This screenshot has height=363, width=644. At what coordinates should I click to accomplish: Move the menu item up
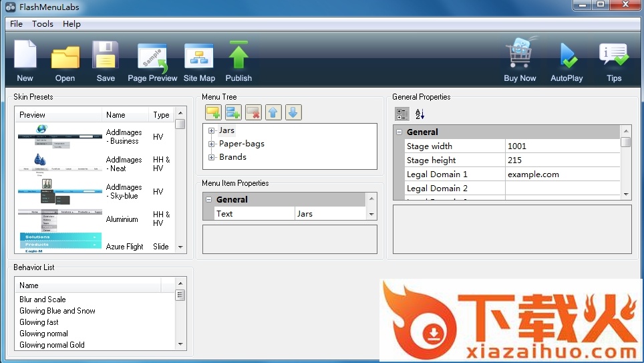click(273, 112)
